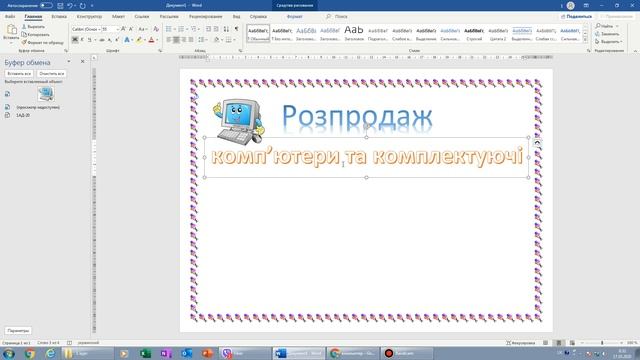The height and width of the screenshot is (360, 640).
Task: Open clipboard Параметры button
Action: (18, 331)
